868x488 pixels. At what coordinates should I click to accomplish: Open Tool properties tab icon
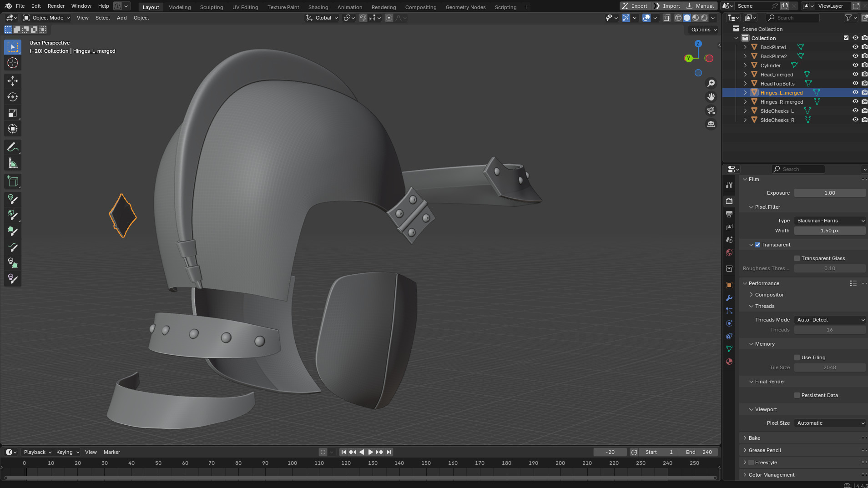pyautogui.click(x=729, y=185)
